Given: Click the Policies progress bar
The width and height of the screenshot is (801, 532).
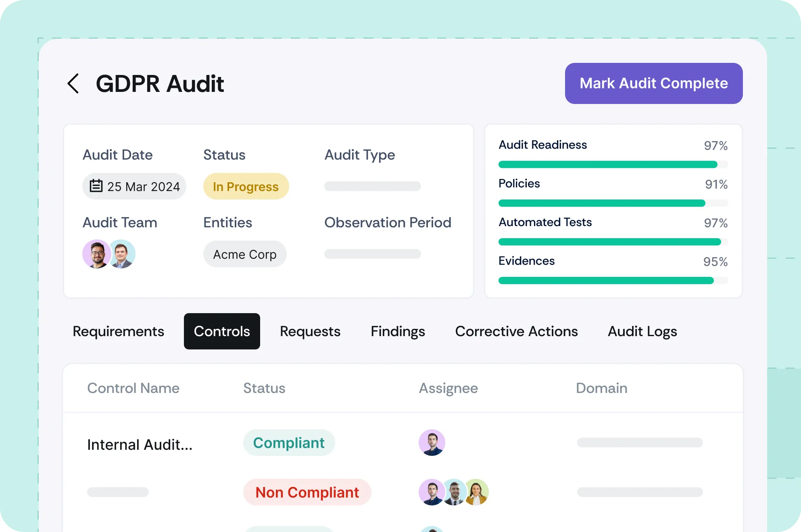Looking at the screenshot, I should [613, 203].
